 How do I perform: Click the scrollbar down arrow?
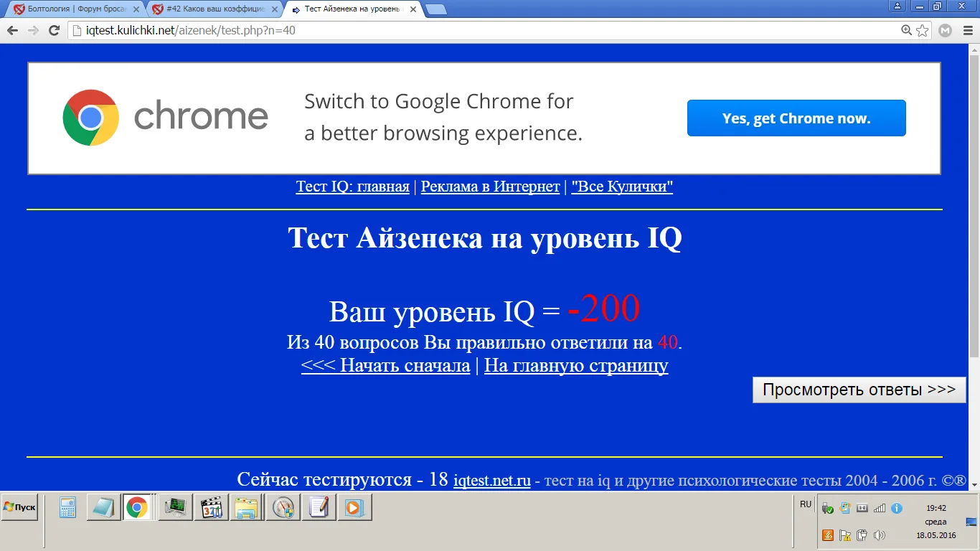click(974, 485)
